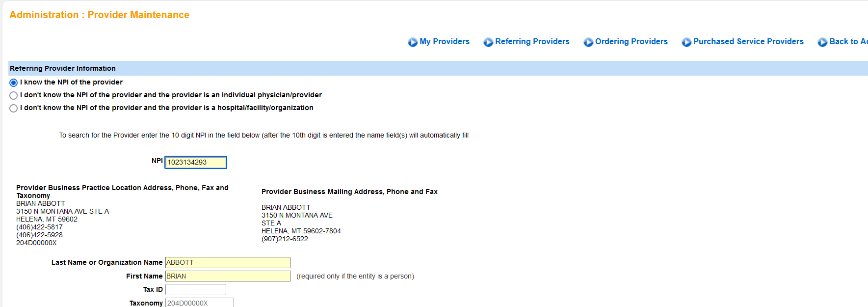
Task: Click the First Name input field
Action: 228,276
